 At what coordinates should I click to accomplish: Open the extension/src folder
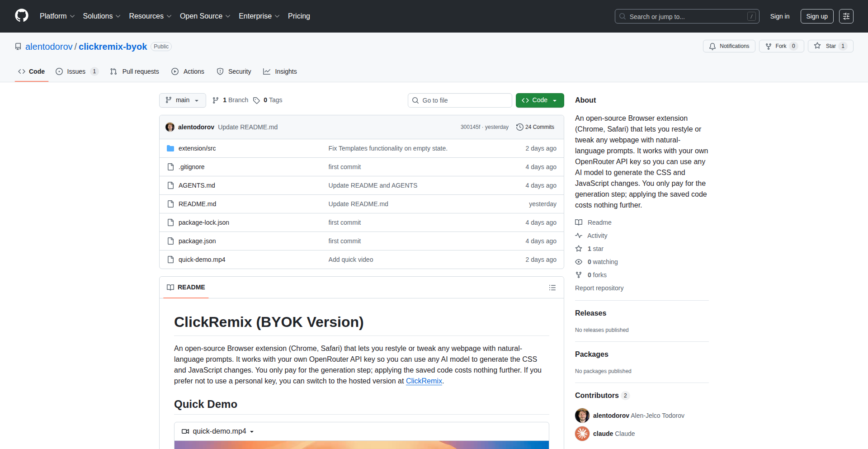[x=197, y=148]
